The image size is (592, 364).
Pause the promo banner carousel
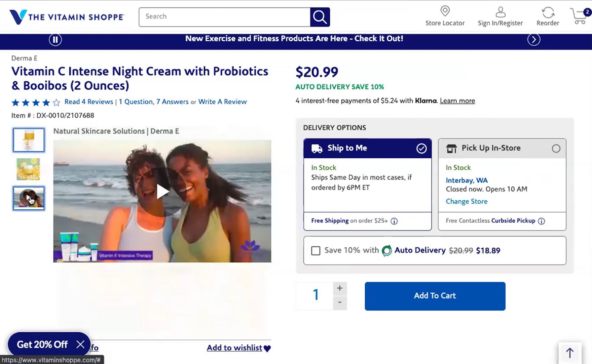[x=55, y=40]
